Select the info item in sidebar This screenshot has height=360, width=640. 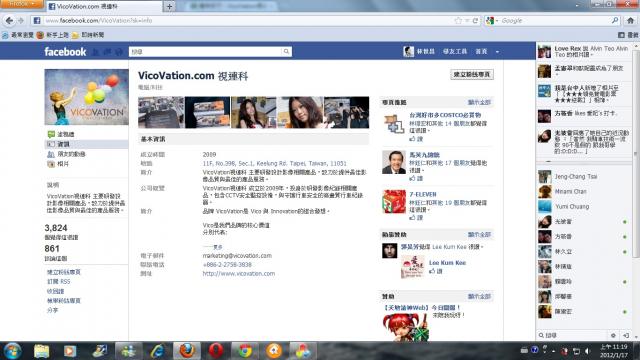click(x=86, y=144)
